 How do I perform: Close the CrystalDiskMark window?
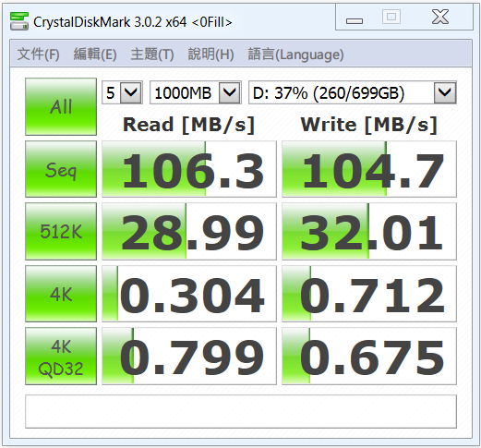click(x=440, y=17)
